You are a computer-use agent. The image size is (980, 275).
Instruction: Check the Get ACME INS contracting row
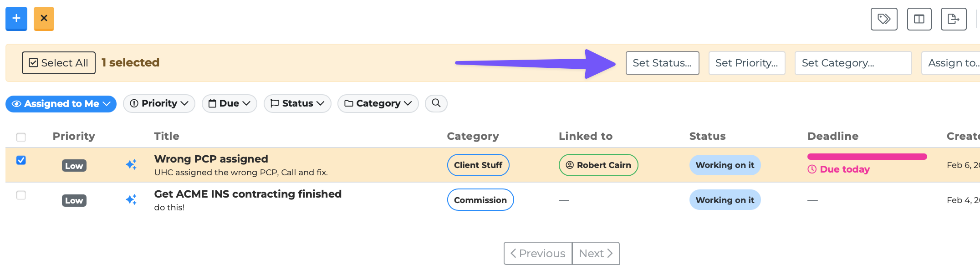coord(21,195)
